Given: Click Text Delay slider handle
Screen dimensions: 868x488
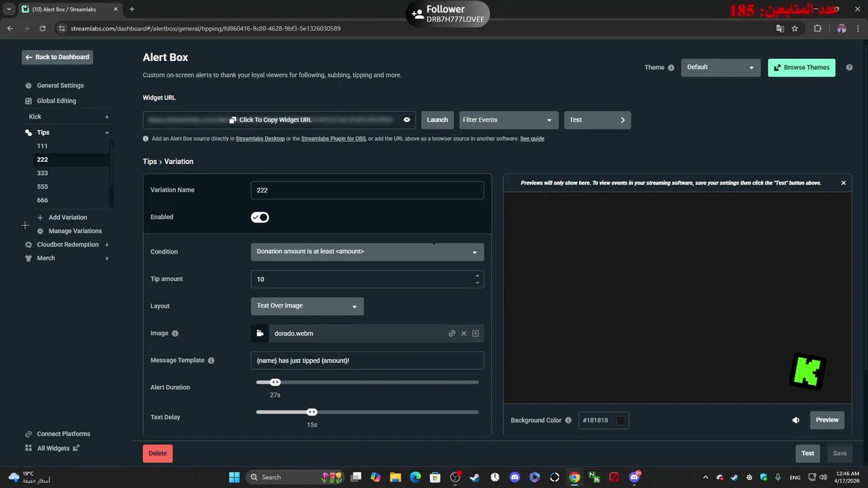Looking at the screenshot, I should (x=312, y=412).
